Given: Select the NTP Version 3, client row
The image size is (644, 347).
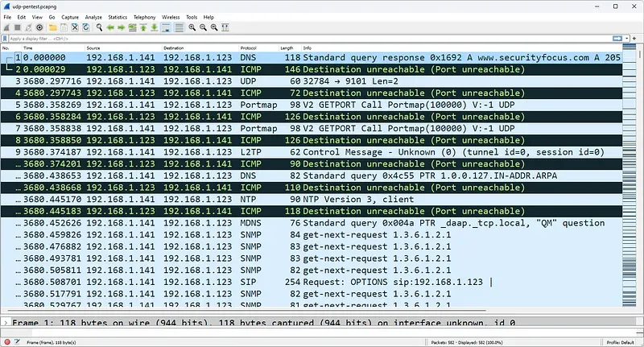Looking at the screenshot, I should [x=312, y=199].
